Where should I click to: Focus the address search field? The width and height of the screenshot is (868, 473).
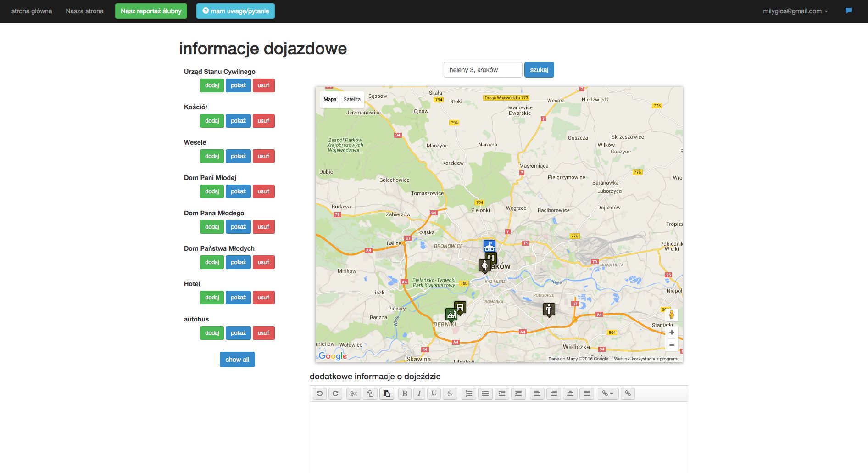483,70
